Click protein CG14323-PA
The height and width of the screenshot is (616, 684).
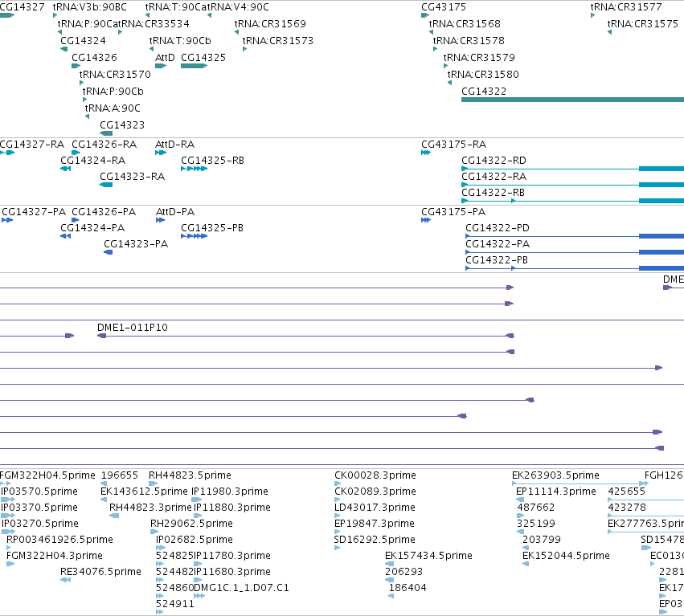(109, 252)
